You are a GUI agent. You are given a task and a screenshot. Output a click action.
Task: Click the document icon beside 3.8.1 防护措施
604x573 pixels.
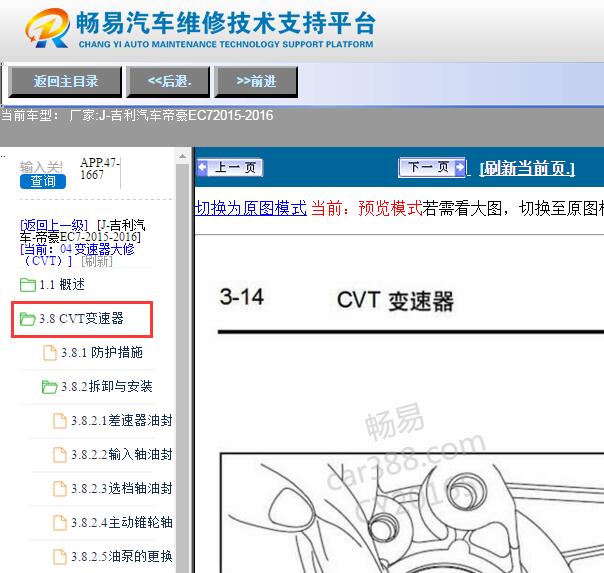50,353
